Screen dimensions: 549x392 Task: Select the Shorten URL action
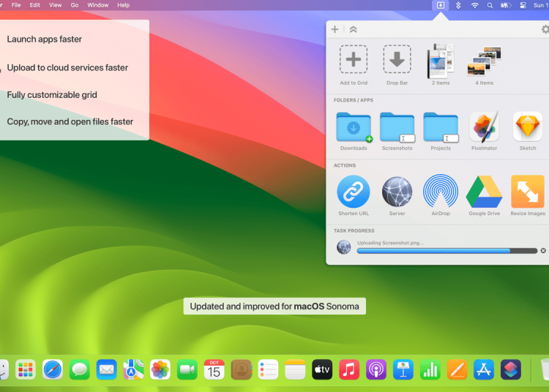(353, 192)
